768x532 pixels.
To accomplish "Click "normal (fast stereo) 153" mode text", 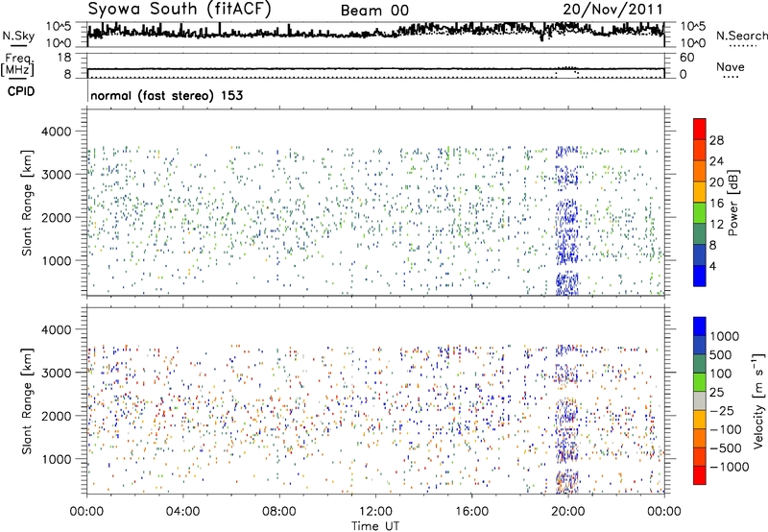I will coord(166,95).
